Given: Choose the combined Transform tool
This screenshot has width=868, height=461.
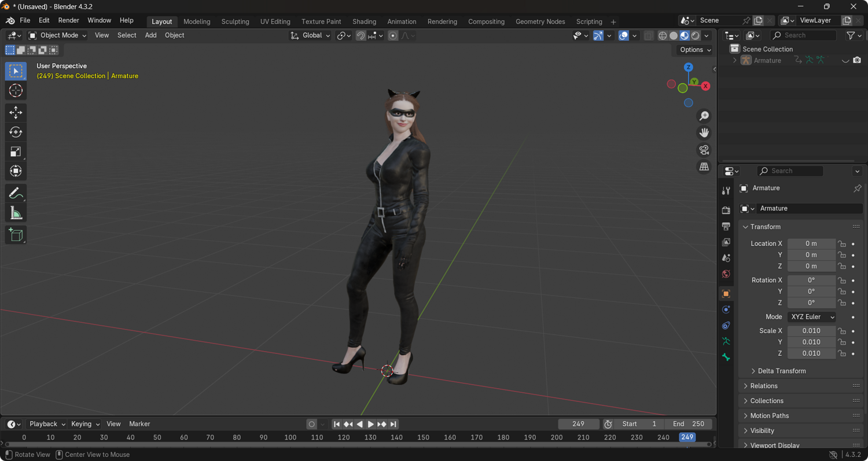Looking at the screenshot, I should [16, 171].
